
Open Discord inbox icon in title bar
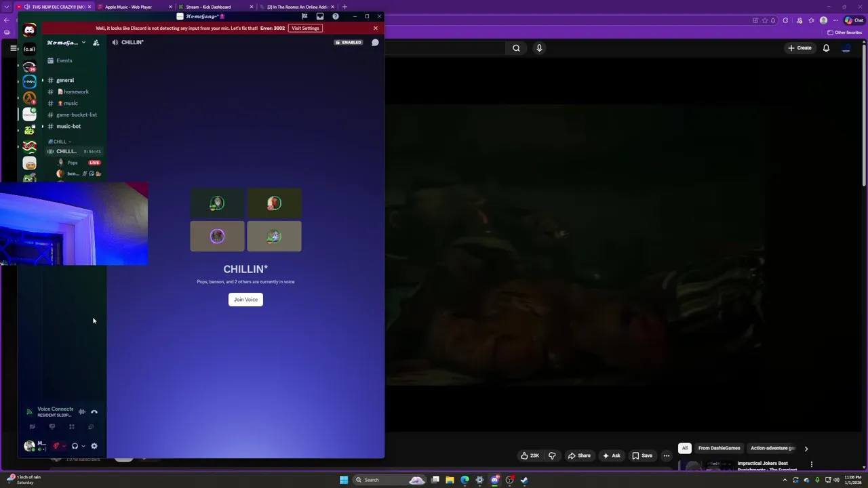pyautogui.click(x=320, y=16)
